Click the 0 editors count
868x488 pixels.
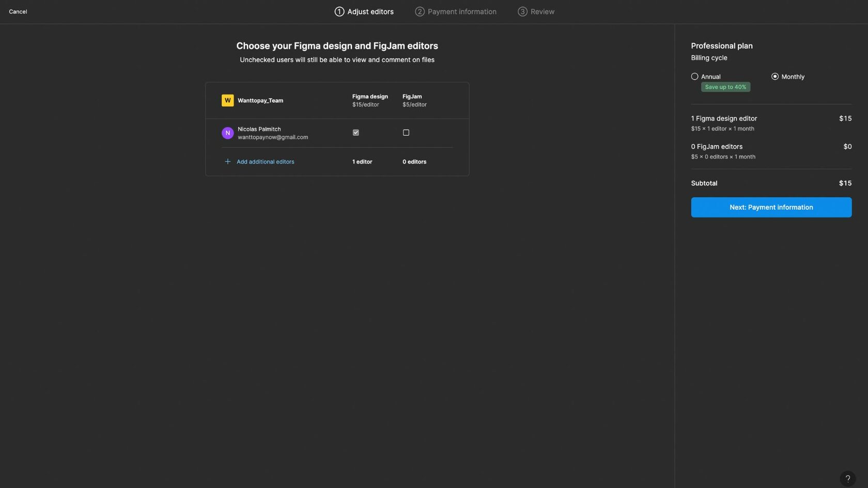click(414, 162)
